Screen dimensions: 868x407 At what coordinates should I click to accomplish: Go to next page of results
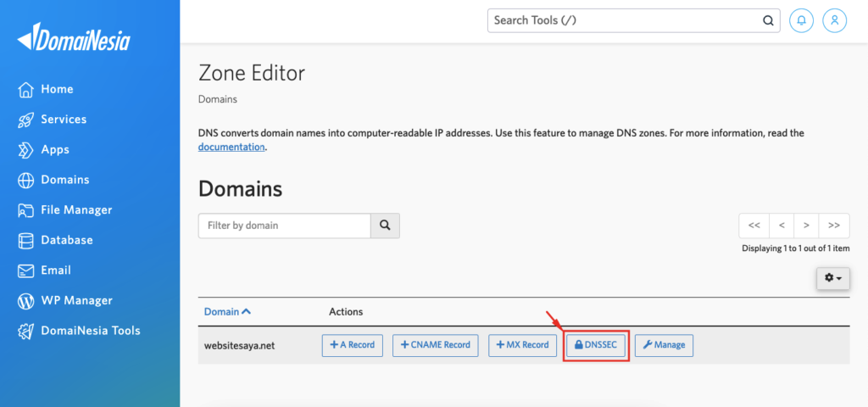click(807, 226)
